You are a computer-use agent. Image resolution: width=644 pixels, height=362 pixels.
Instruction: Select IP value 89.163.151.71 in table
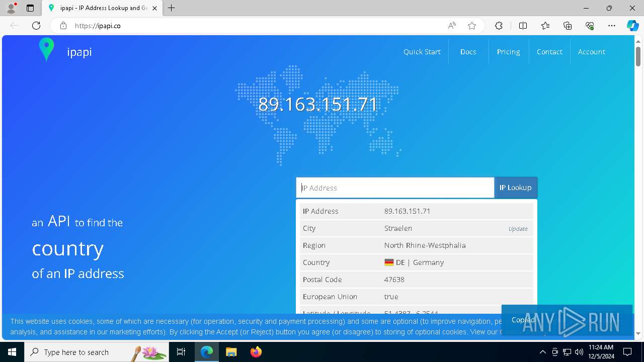point(408,211)
